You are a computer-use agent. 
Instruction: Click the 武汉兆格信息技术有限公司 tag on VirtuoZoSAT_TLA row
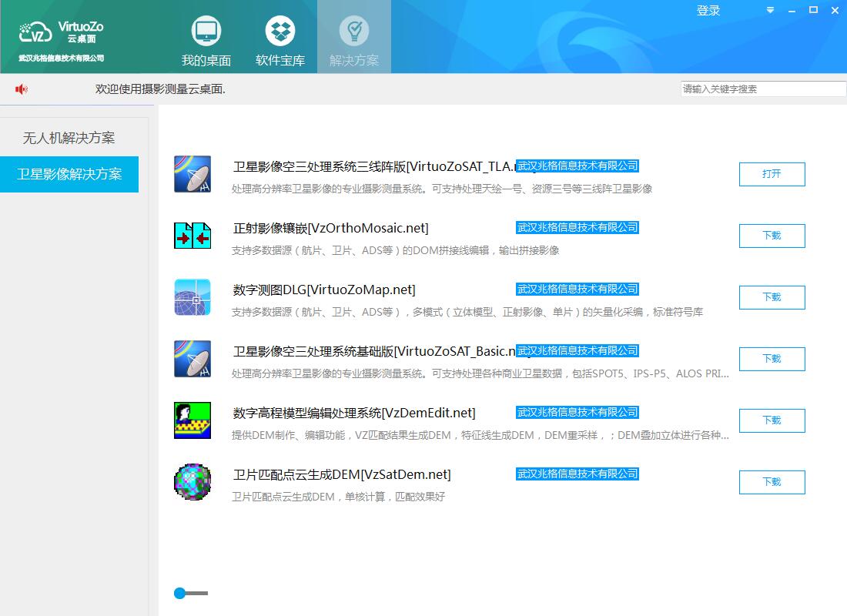(577, 166)
